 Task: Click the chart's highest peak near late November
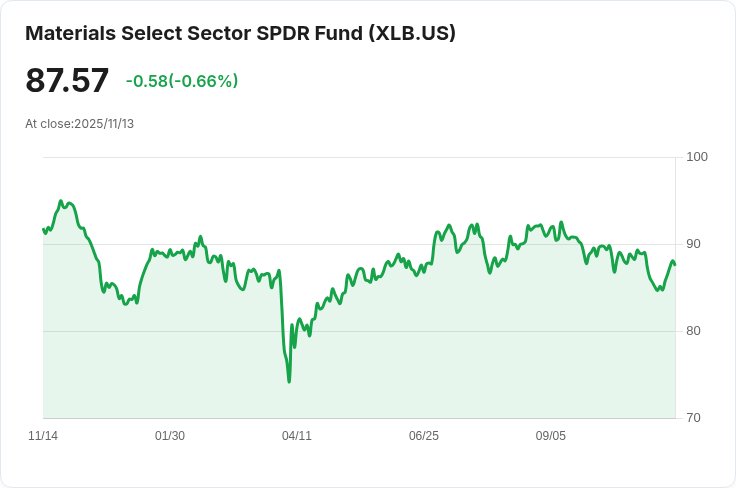(x=61, y=201)
